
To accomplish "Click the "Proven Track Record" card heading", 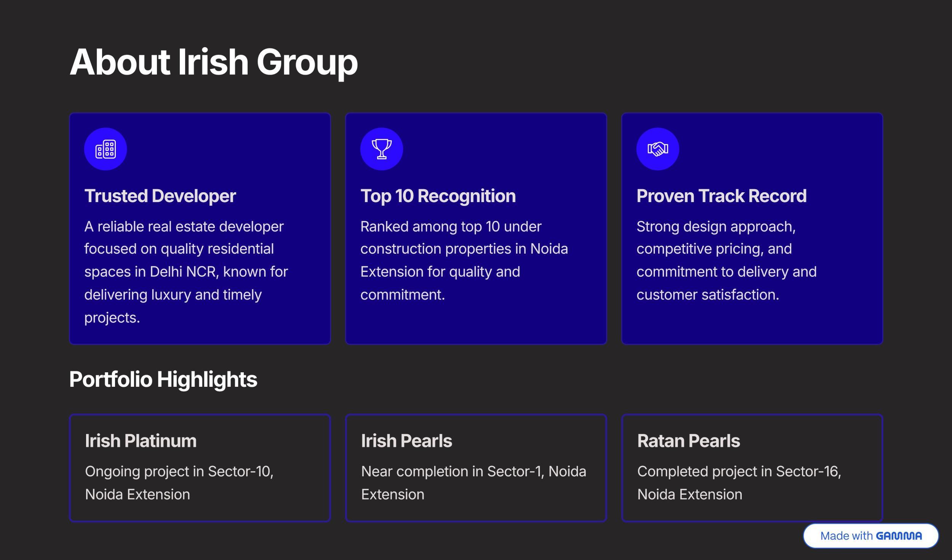I will (721, 196).
